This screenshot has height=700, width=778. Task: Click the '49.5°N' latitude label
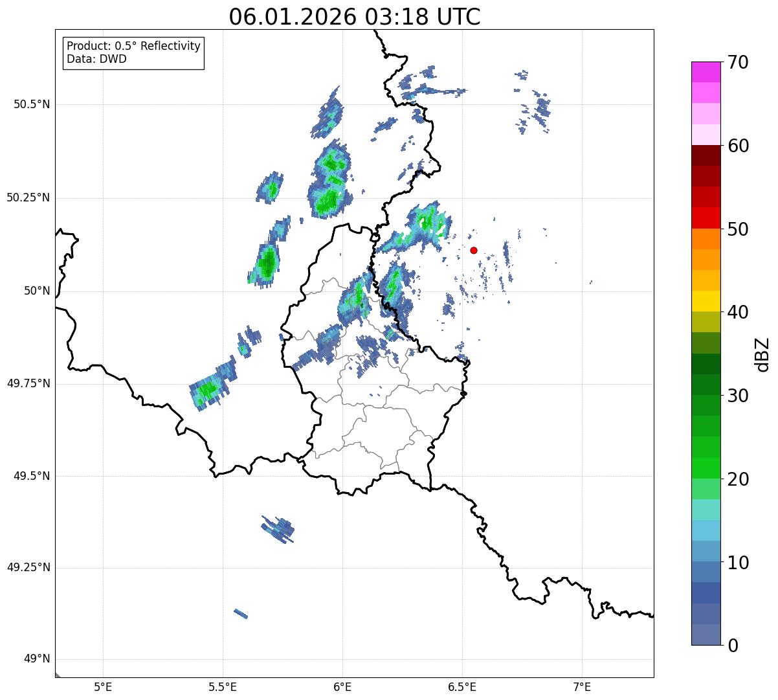point(32,476)
